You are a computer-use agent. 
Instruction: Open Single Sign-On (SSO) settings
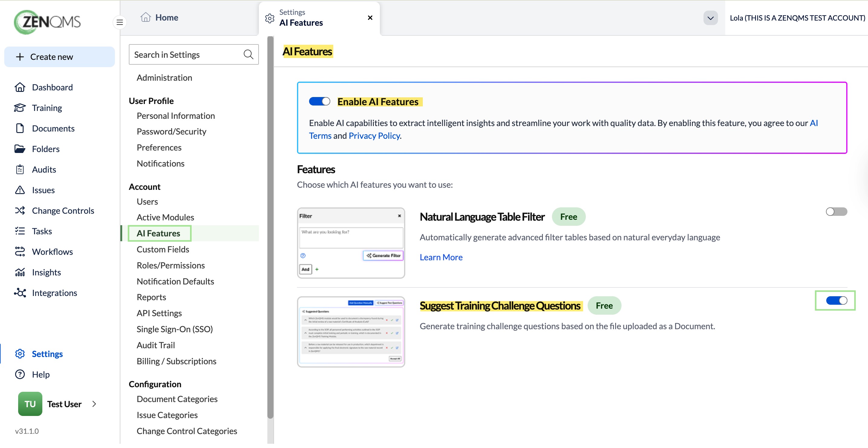[175, 330]
